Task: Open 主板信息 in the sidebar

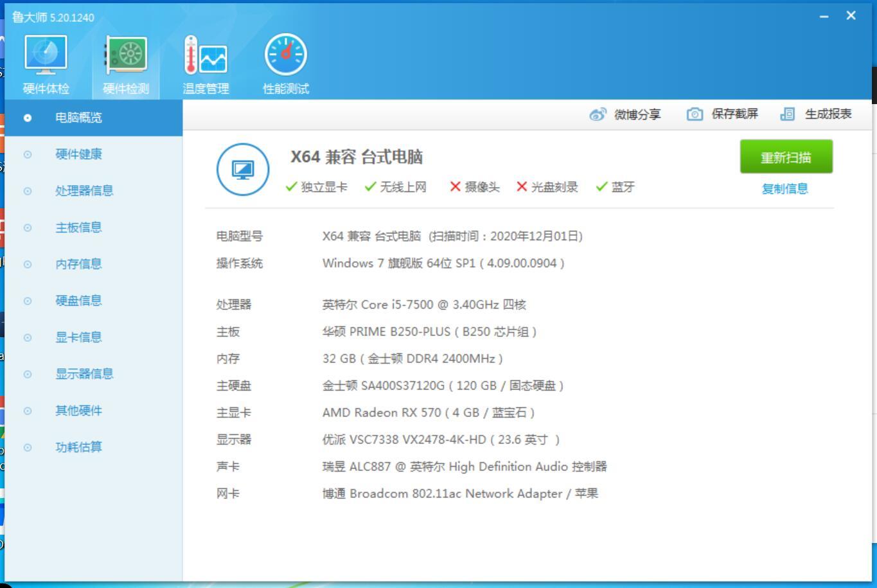Action: coord(94,227)
